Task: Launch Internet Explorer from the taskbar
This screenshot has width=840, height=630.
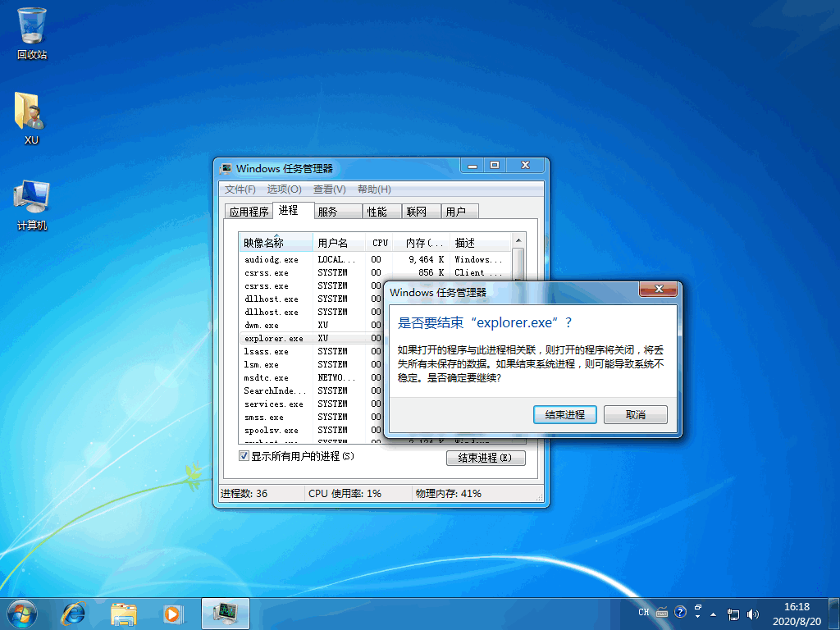Action: click(x=74, y=613)
